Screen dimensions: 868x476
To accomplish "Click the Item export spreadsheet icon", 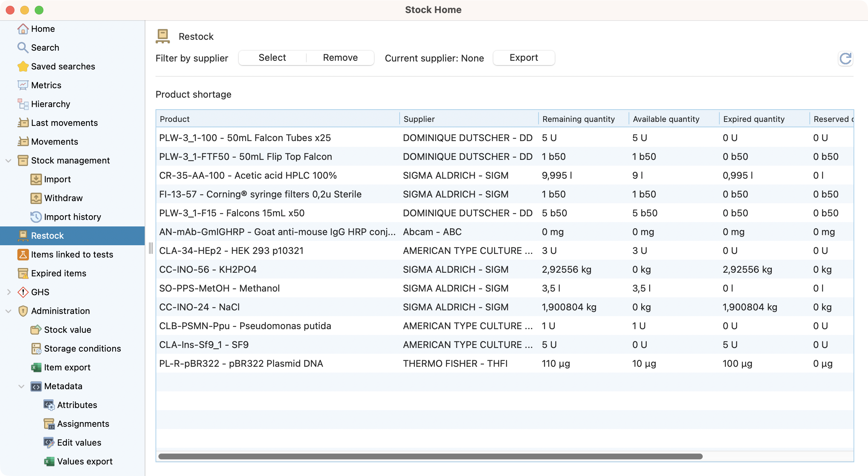I will pos(36,367).
